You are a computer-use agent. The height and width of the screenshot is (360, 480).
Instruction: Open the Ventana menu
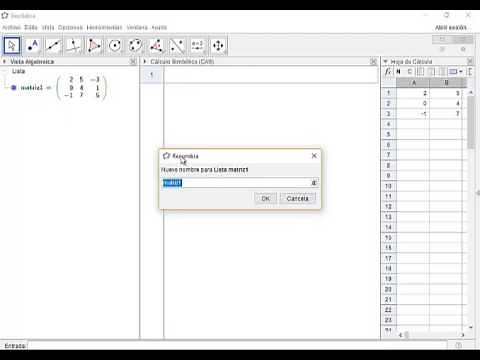(137, 27)
